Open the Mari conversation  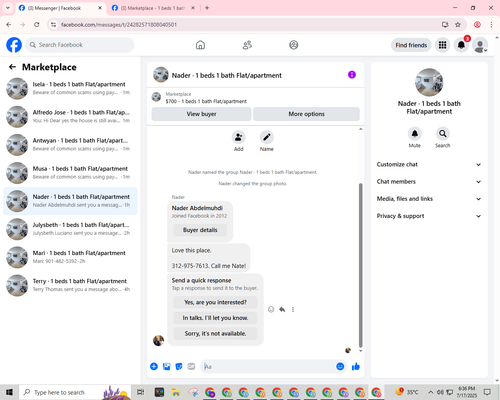70,257
